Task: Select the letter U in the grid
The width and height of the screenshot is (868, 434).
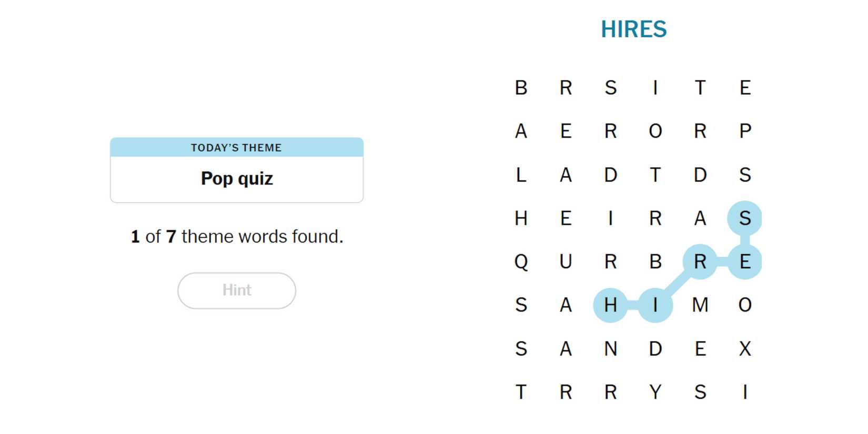Action: (566, 261)
